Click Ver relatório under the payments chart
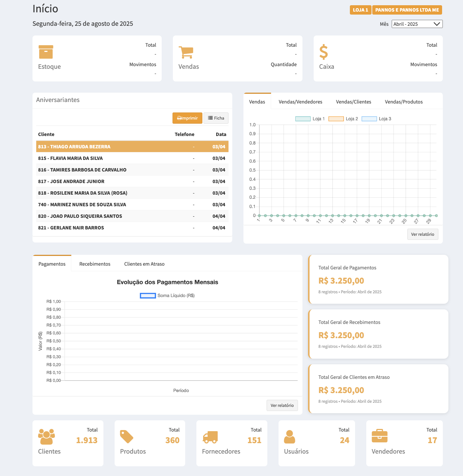The width and height of the screenshot is (463, 476). pyautogui.click(x=282, y=405)
